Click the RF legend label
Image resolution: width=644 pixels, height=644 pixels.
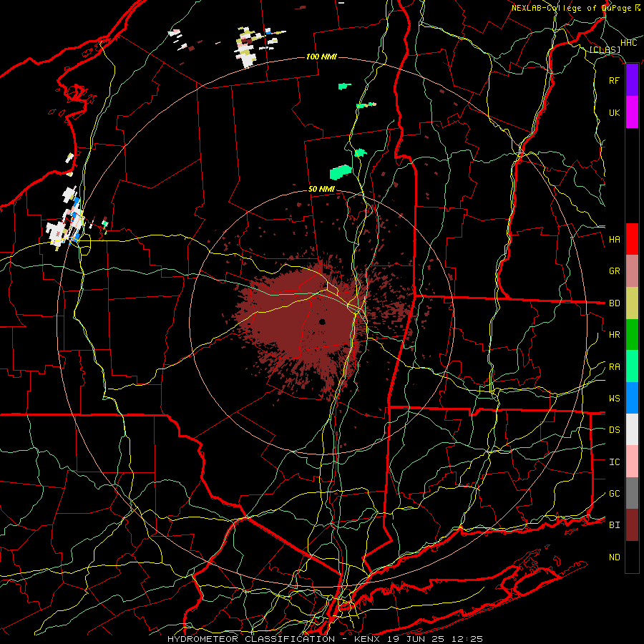[614, 81]
